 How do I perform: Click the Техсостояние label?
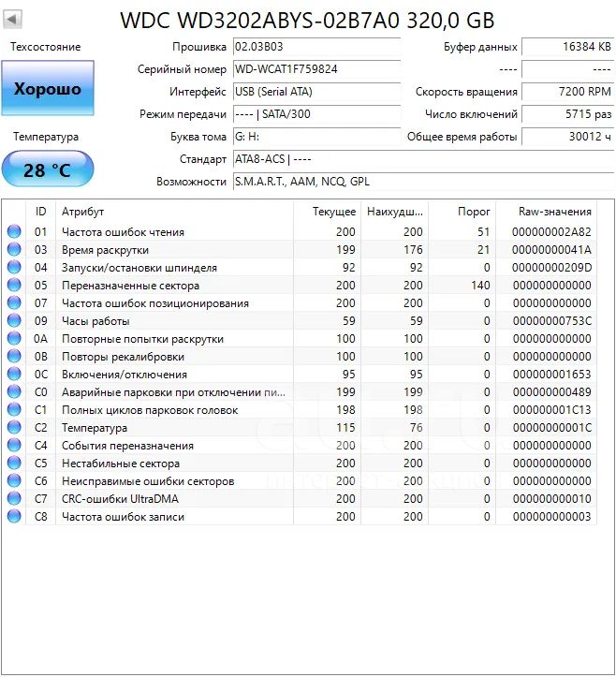click(x=45, y=47)
